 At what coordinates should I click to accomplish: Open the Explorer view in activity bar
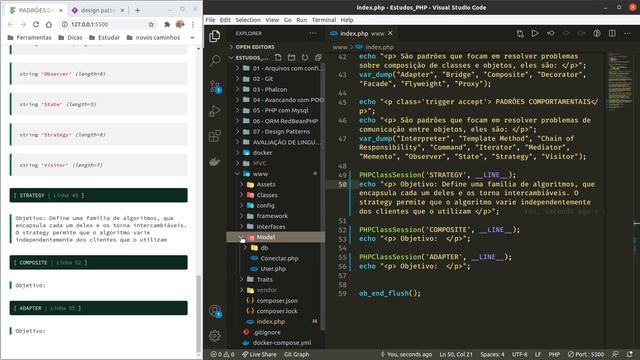click(x=215, y=36)
